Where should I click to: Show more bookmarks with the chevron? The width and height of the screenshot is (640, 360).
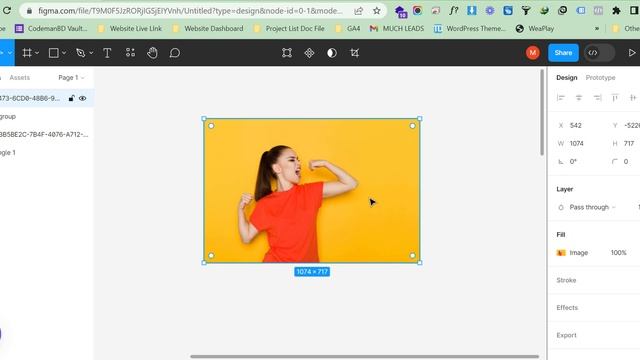pyautogui.click(x=597, y=29)
